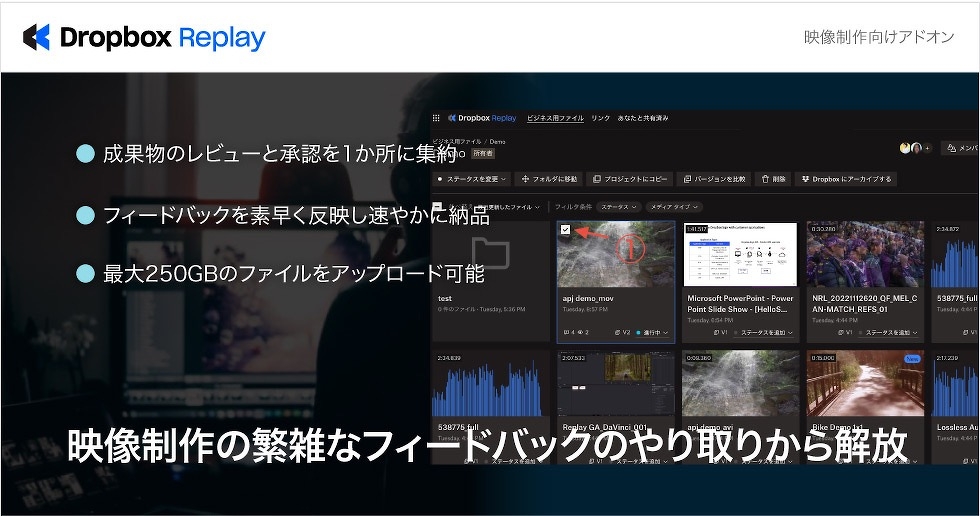980x516 pixels.
Task: Open the メディア タイプ filter dropdown
Action: coord(674,207)
